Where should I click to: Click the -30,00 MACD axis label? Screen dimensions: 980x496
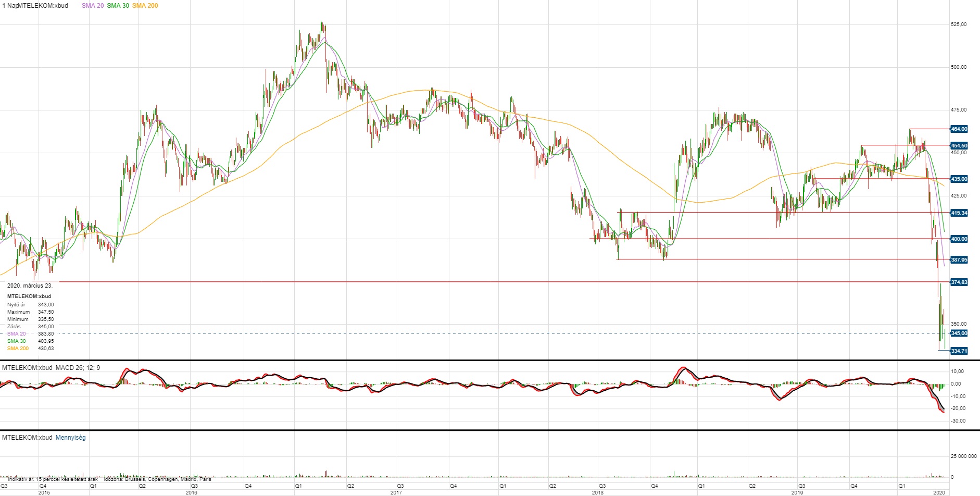(957, 421)
